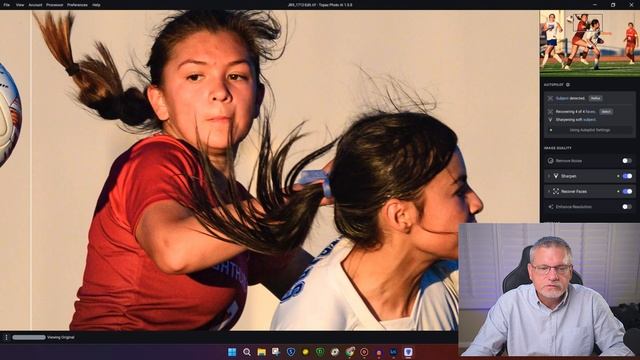Click the Remove Noise label
The width and height of the screenshot is (640, 360).
[569, 161]
